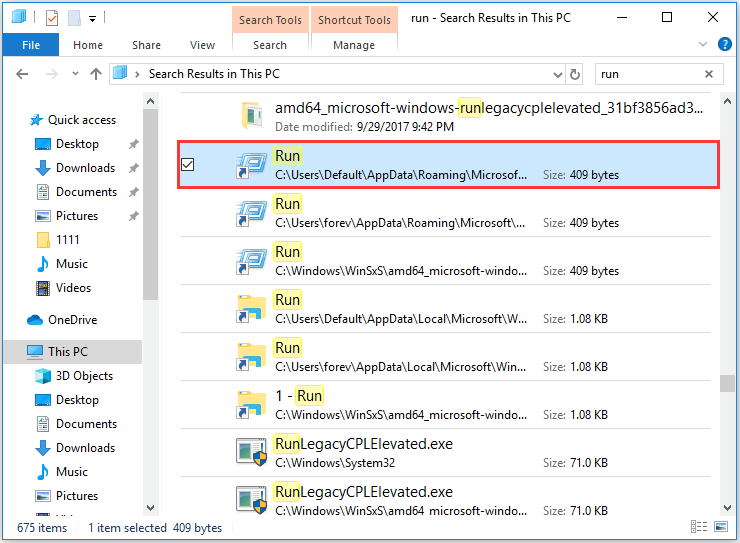Open Documents under Quick access

(x=76, y=192)
